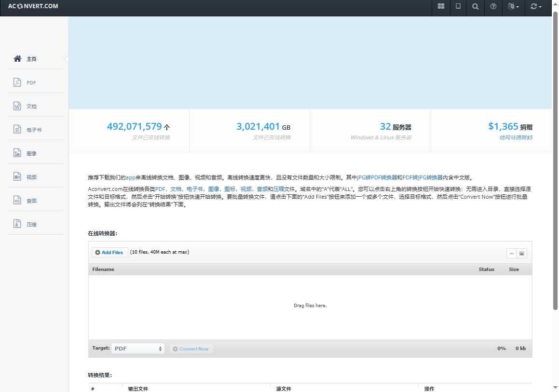Click the 压缩 link in the description paragraph
Screen dimensions: 559x392
(x=278, y=189)
